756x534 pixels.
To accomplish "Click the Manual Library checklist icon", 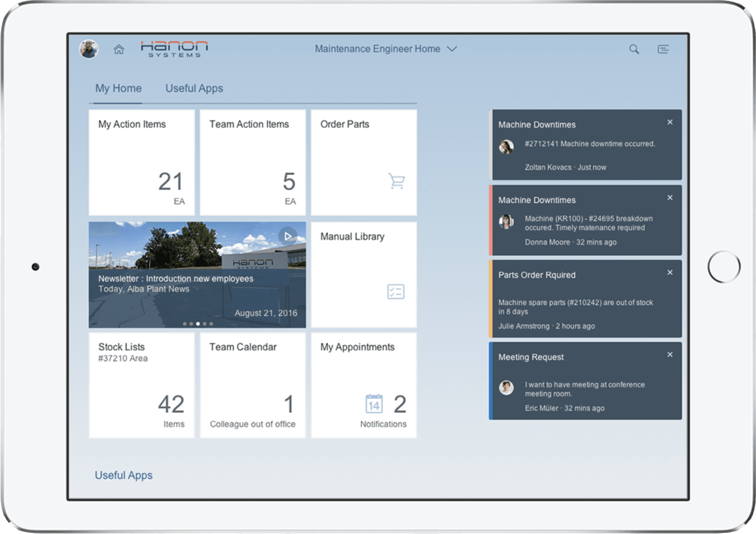I will click(396, 292).
